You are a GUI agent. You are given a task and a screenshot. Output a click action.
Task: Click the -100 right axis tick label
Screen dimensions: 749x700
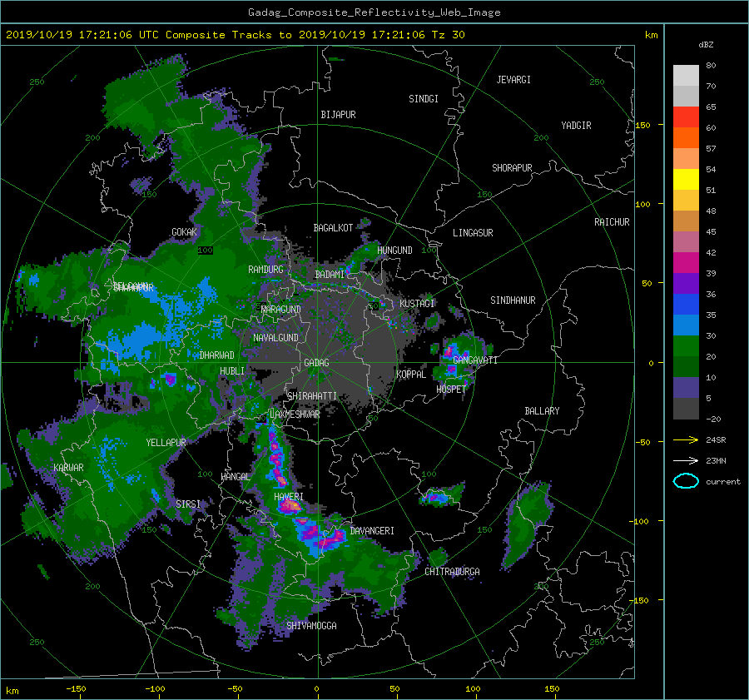tap(641, 521)
